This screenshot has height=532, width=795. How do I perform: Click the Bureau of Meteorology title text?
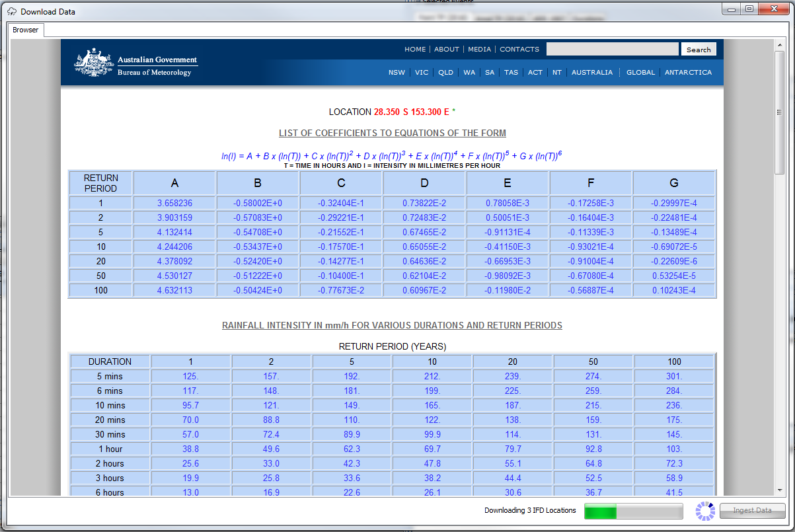pyautogui.click(x=154, y=73)
